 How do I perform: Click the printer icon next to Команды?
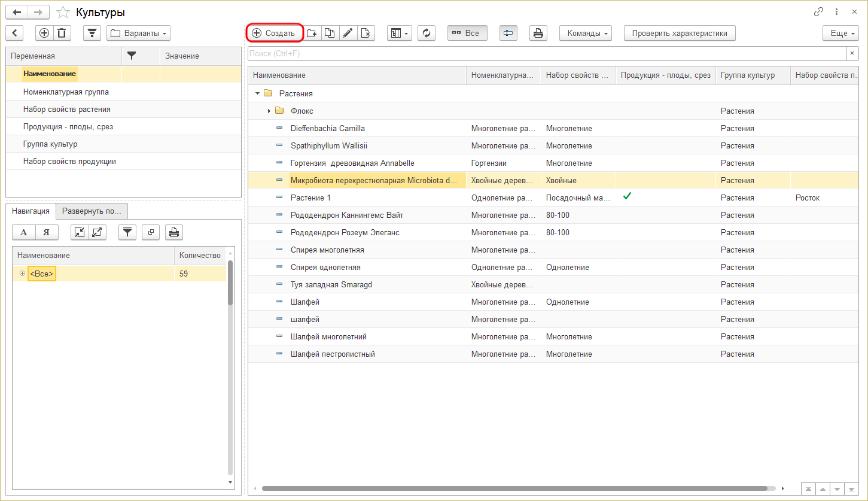[538, 34]
